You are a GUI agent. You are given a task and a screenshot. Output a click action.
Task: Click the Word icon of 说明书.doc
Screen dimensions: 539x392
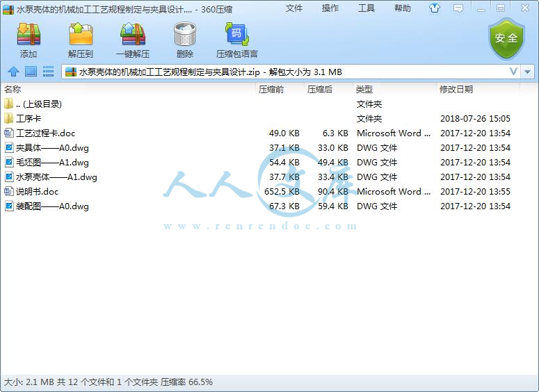click(9, 192)
